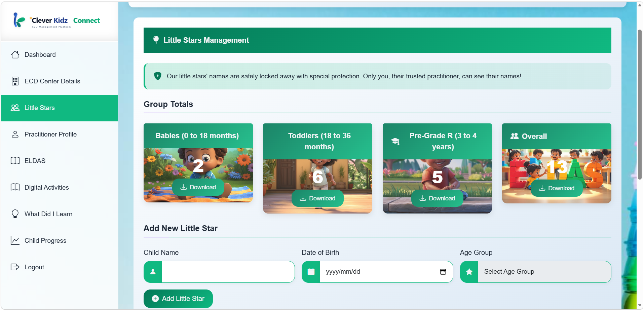Click the Age Group label
The width and height of the screenshot is (644, 310).
click(x=476, y=253)
